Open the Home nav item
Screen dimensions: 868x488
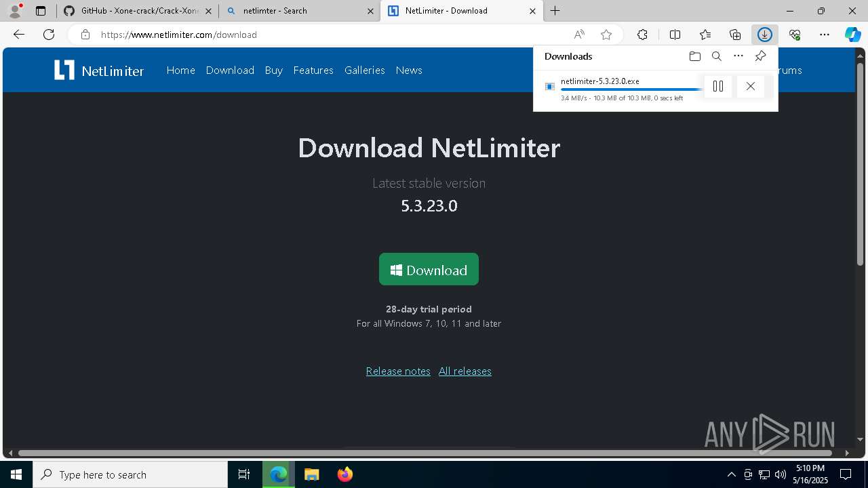tap(180, 70)
